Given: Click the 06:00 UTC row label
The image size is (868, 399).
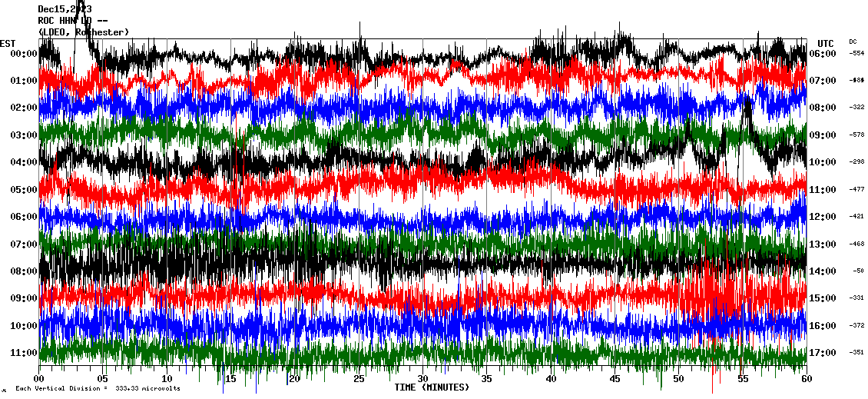Looking at the screenshot, I should [x=823, y=53].
